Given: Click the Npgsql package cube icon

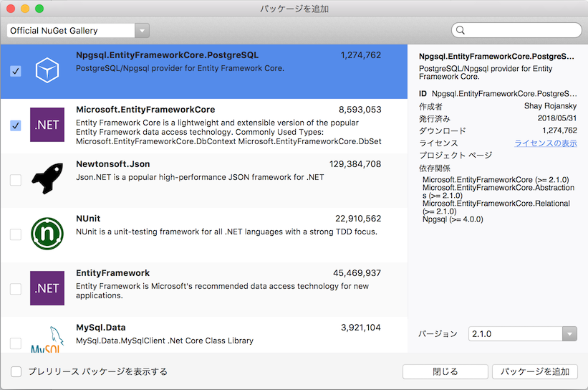Looking at the screenshot, I should [x=47, y=70].
